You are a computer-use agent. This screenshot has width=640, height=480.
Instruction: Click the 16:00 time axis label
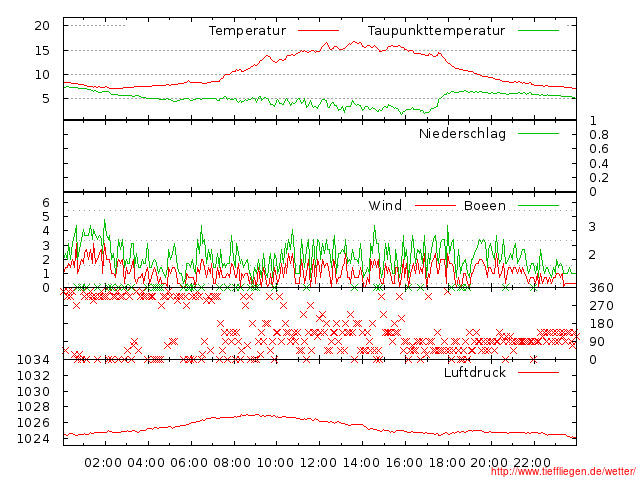point(404,463)
